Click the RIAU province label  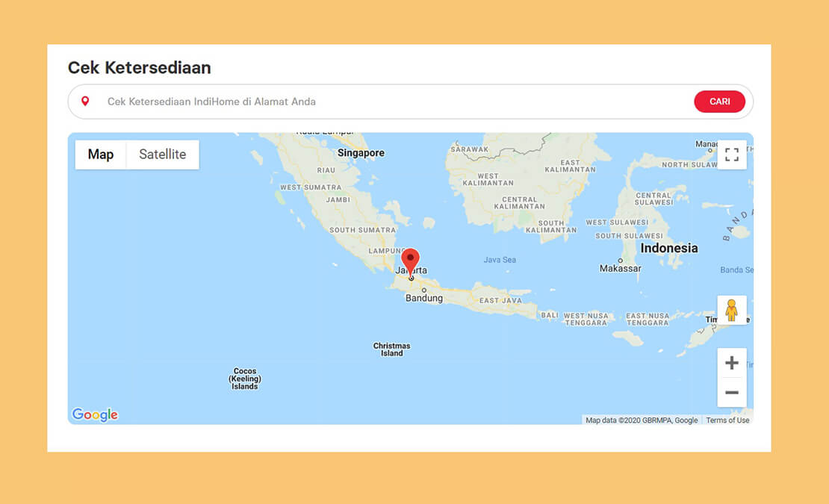[x=326, y=170]
